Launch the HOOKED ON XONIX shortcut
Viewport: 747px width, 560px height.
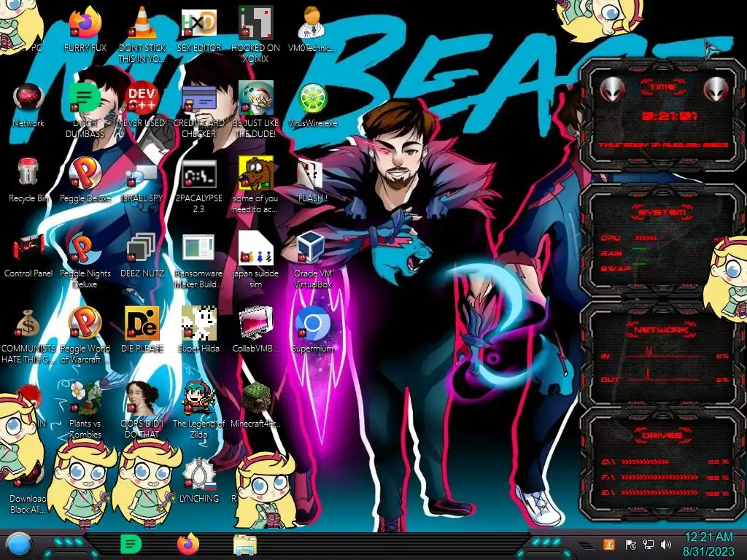tap(256, 24)
